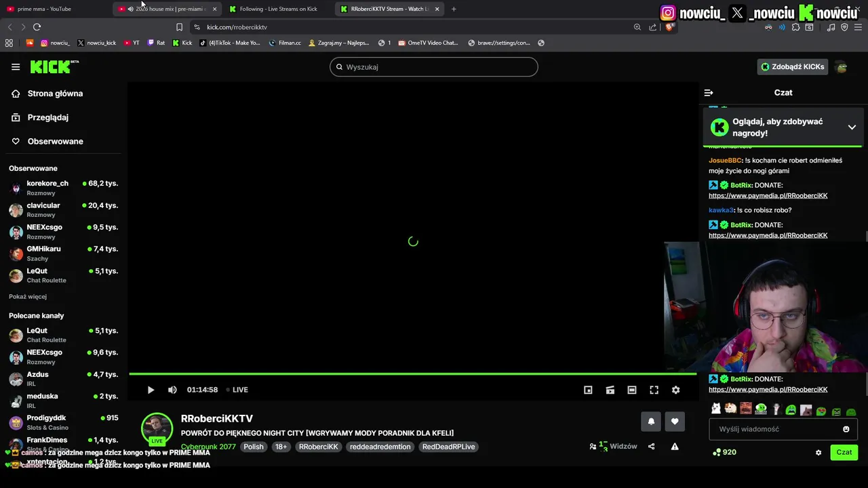Unfollow channel with the heart button

point(675,421)
